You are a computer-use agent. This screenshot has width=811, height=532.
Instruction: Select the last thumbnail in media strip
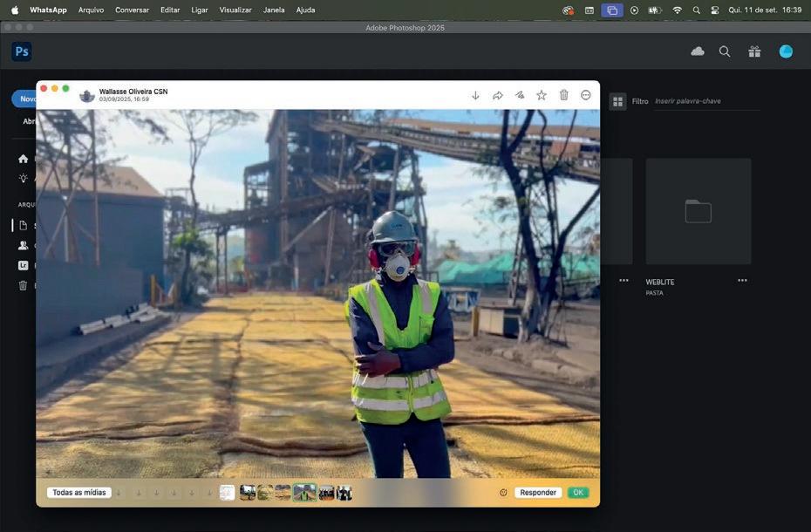[x=344, y=493]
